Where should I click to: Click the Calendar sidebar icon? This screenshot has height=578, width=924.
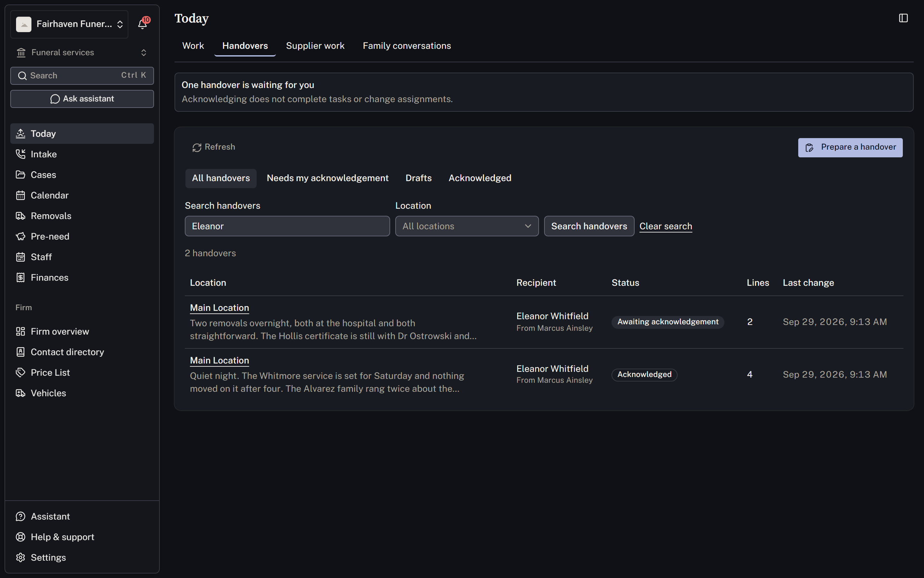point(21,195)
